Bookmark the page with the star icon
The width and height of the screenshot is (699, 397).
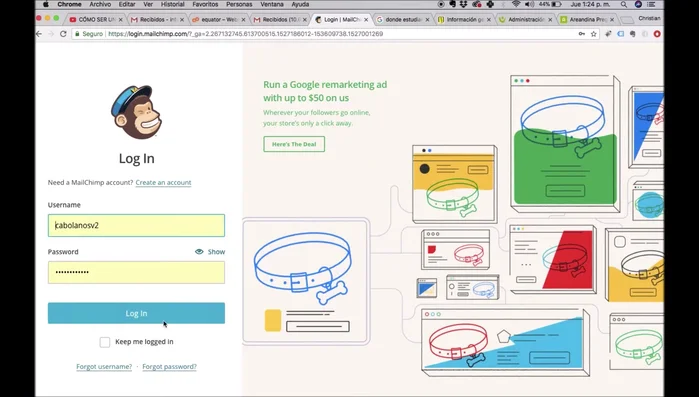[593, 34]
